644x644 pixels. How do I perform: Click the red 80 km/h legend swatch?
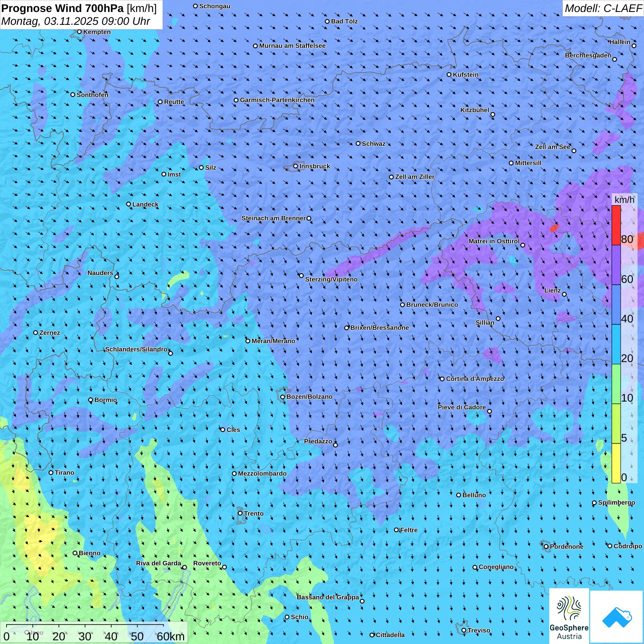click(x=616, y=225)
